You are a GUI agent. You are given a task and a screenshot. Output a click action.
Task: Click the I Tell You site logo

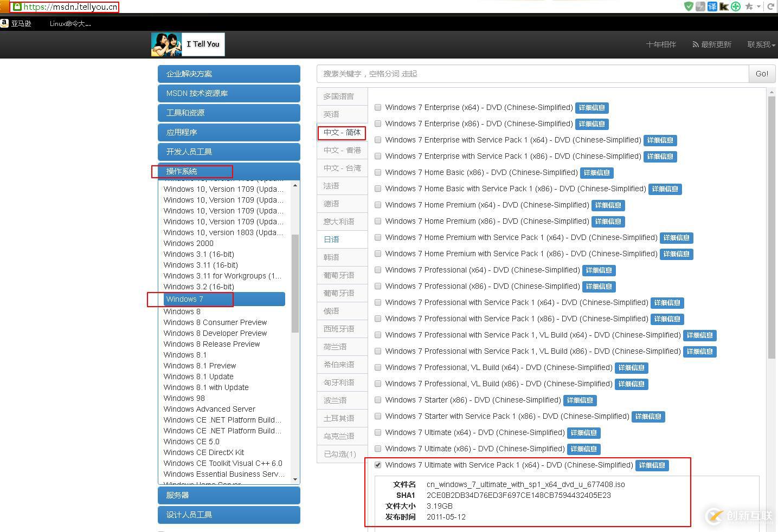point(188,44)
